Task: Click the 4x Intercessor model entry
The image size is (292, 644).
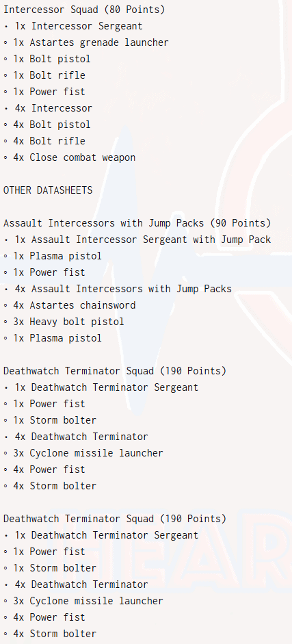Action: coord(49,108)
